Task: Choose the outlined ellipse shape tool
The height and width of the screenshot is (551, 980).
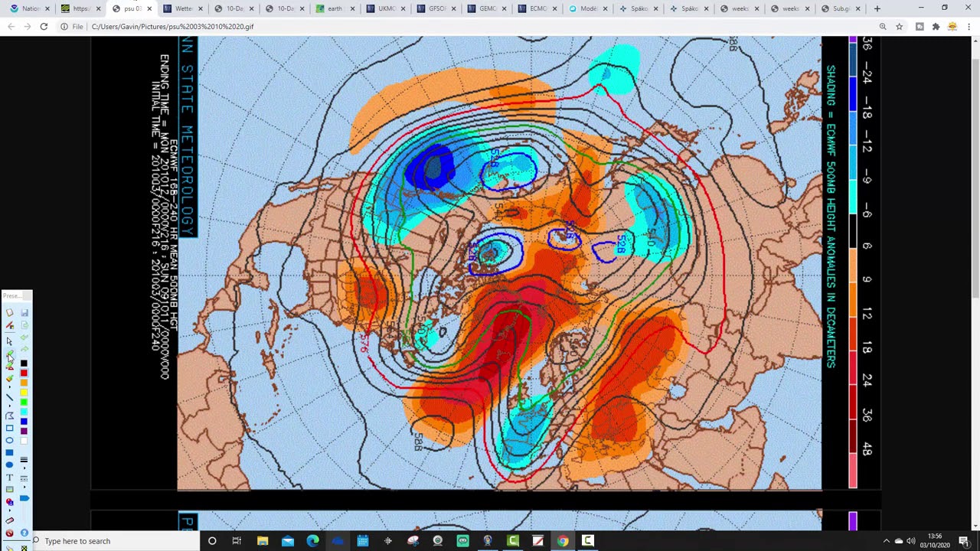Action: 9,440
